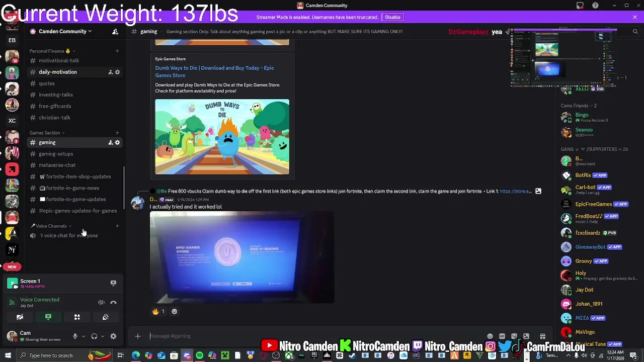The height and width of the screenshot is (362, 644).
Task: Open the motivational-talk channel
Action: (x=74, y=60)
